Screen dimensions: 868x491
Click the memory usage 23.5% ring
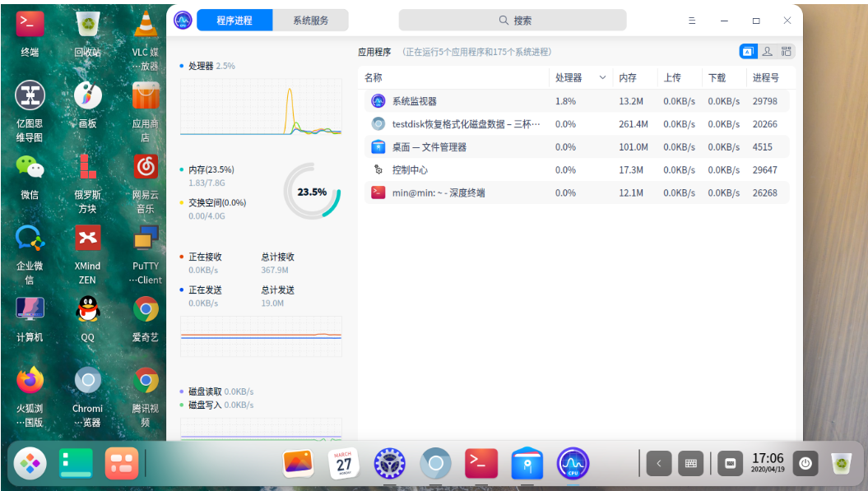click(x=312, y=192)
